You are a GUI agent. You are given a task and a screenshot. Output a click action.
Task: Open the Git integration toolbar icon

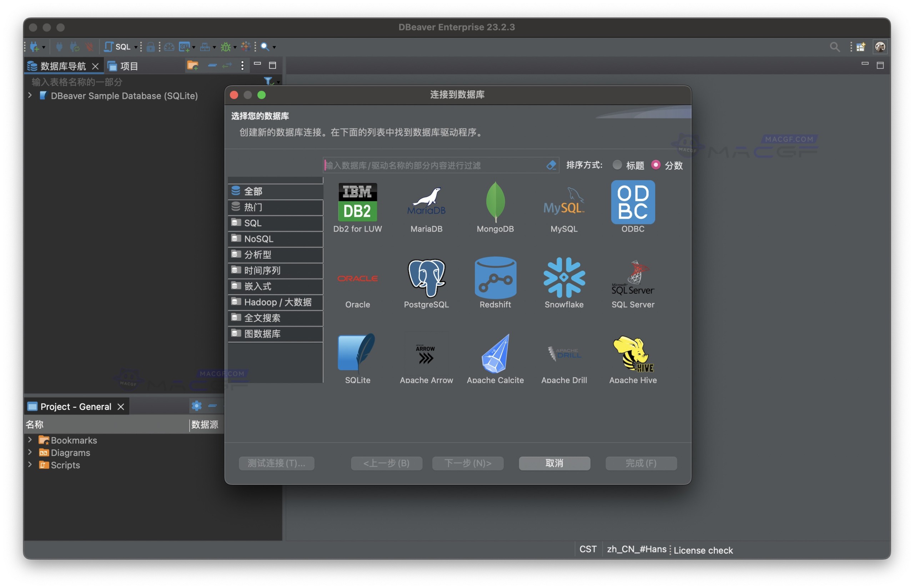(x=185, y=46)
